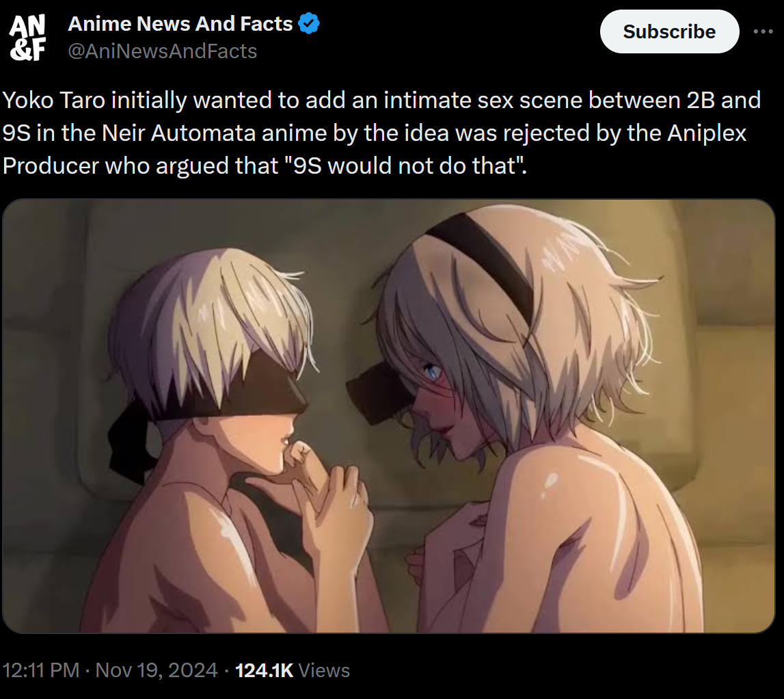784x699 pixels.
Task: Open the Anime News And Facts display name
Action: click(x=180, y=23)
